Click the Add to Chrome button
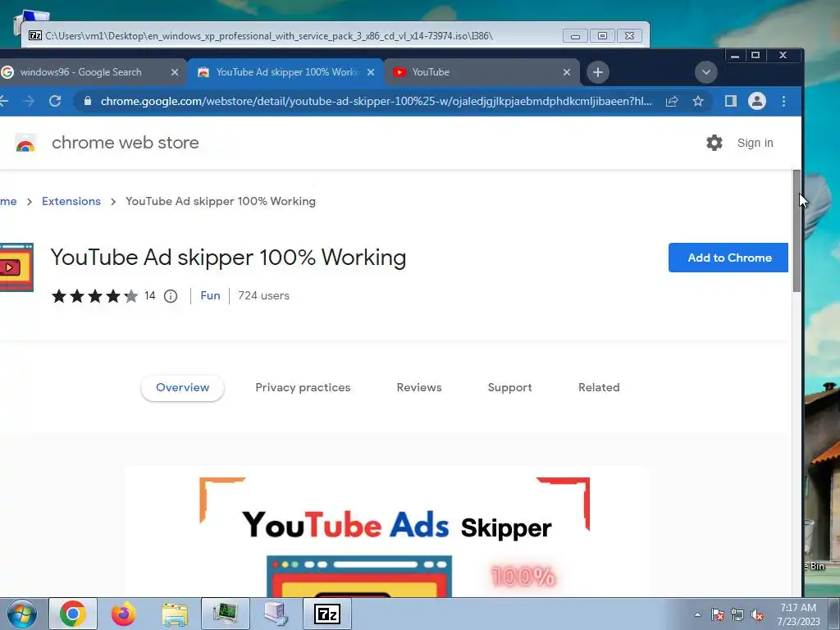This screenshot has width=840, height=630. [728, 258]
